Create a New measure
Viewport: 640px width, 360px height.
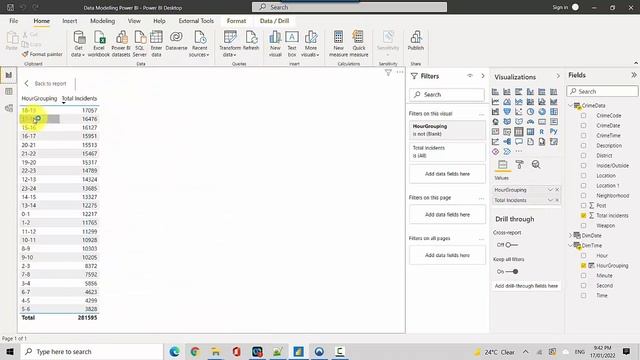(338, 44)
